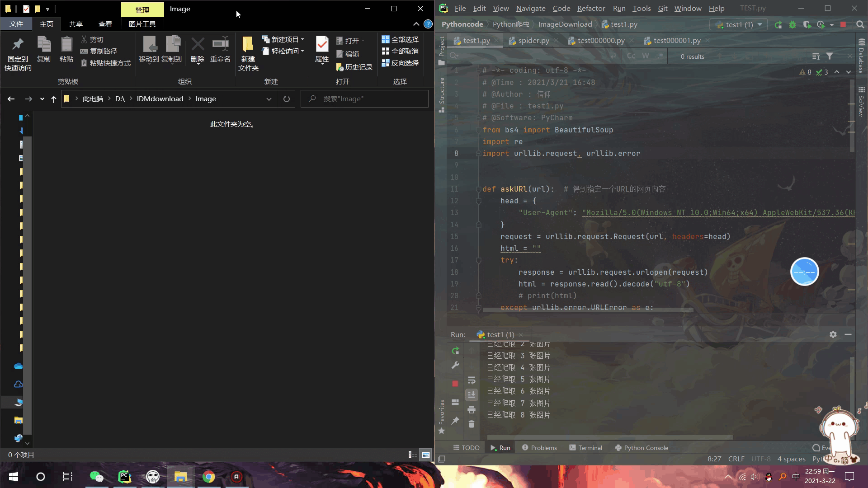The width and height of the screenshot is (868, 488).
Task: Click the filter search results icon
Action: click(x=830, y=56)
